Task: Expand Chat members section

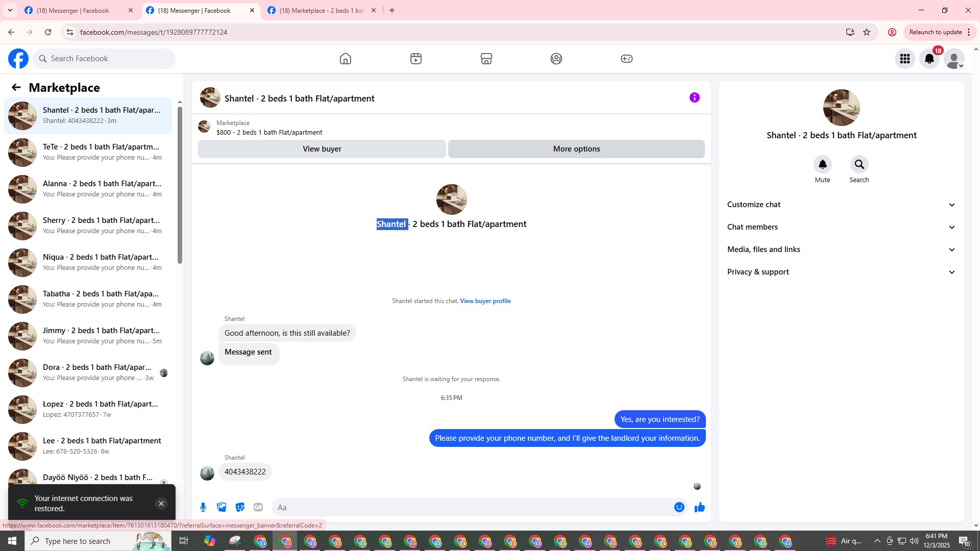Action: click(842, 227)
